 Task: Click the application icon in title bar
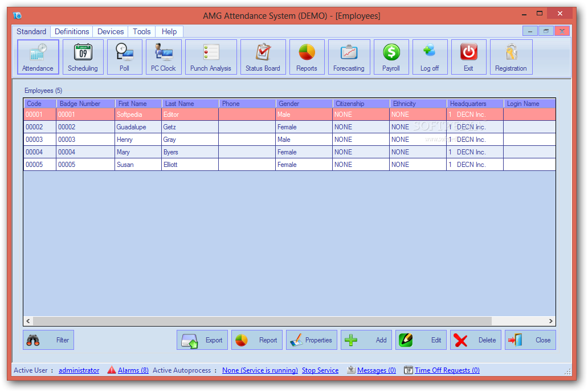(17, 16)
